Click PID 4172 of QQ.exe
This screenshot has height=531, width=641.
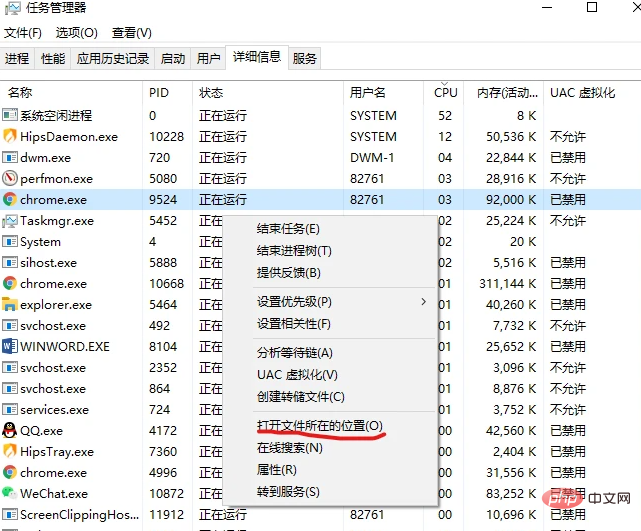(x=163, y=430)
